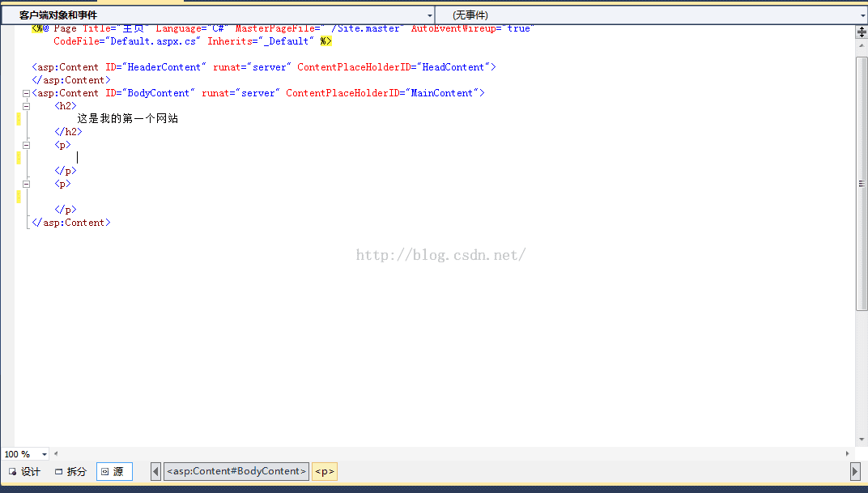Collapse the BodyContent asp:Content block
Image resolution: width=868 pixels, height=493 pixels.
point(26,94)
